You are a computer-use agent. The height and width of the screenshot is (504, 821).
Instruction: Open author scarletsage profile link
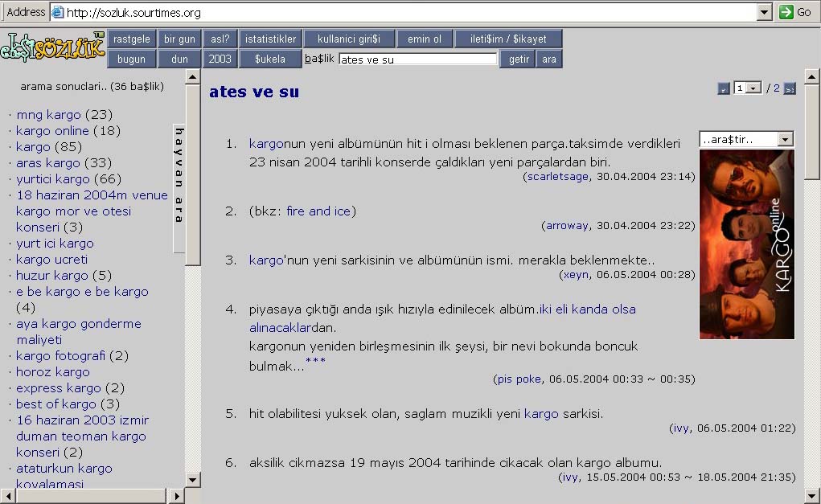[557, 177]
